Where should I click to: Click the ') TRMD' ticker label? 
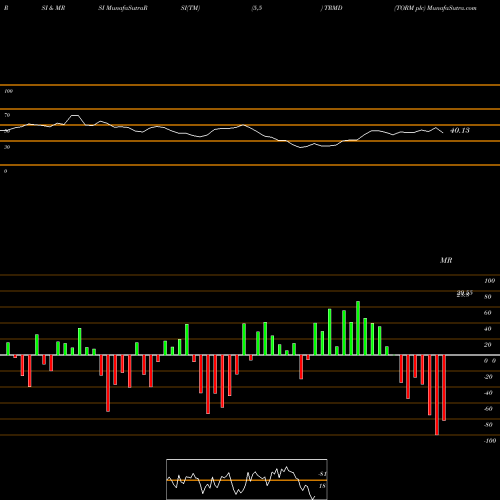coord(331,8)
